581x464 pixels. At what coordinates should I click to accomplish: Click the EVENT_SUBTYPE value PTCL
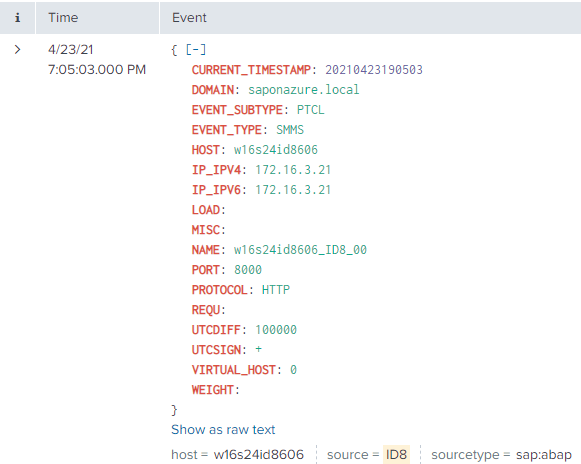(x=311, y=110)
